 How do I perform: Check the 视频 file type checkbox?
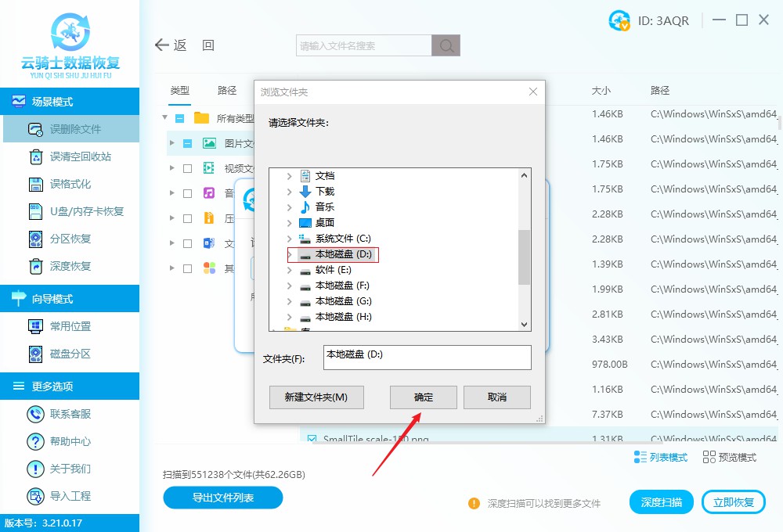[186, 167]
